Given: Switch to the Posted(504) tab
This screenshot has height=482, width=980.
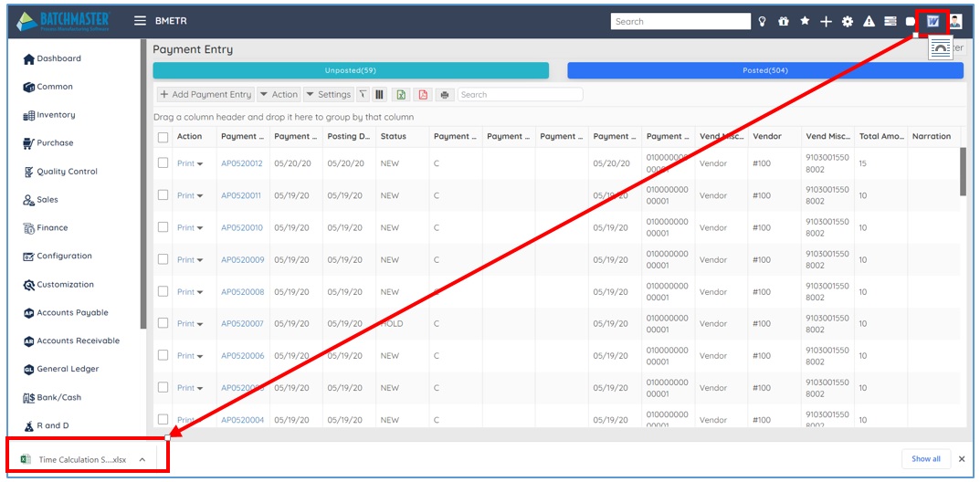Looking at the screenshot, I should [x=764, y=70].
